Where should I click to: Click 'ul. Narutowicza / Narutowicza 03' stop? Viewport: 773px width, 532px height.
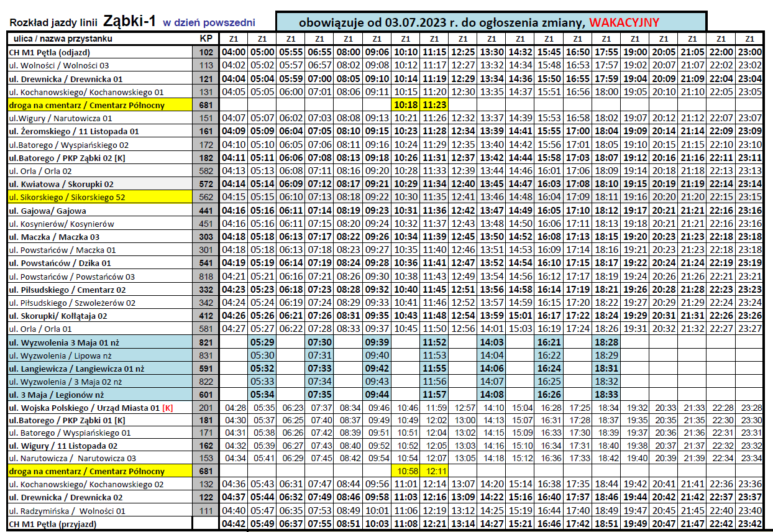[72, 459]
